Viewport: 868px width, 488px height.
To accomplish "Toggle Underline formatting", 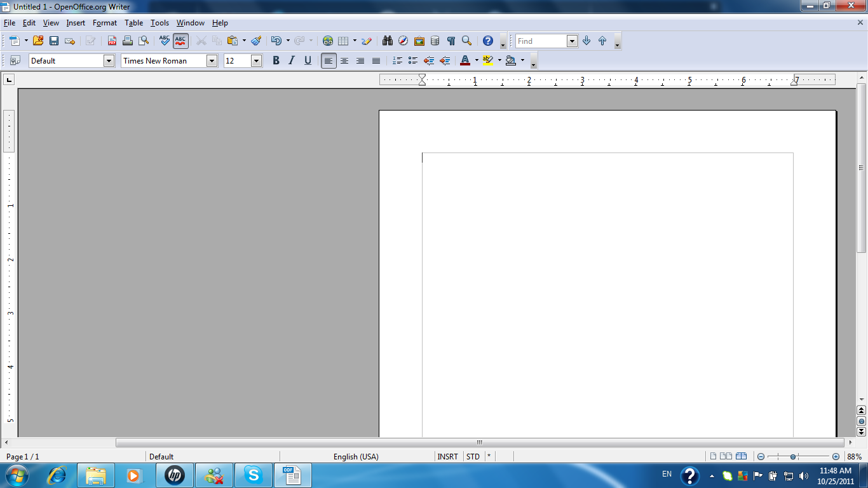I will (x=308, y=60).
